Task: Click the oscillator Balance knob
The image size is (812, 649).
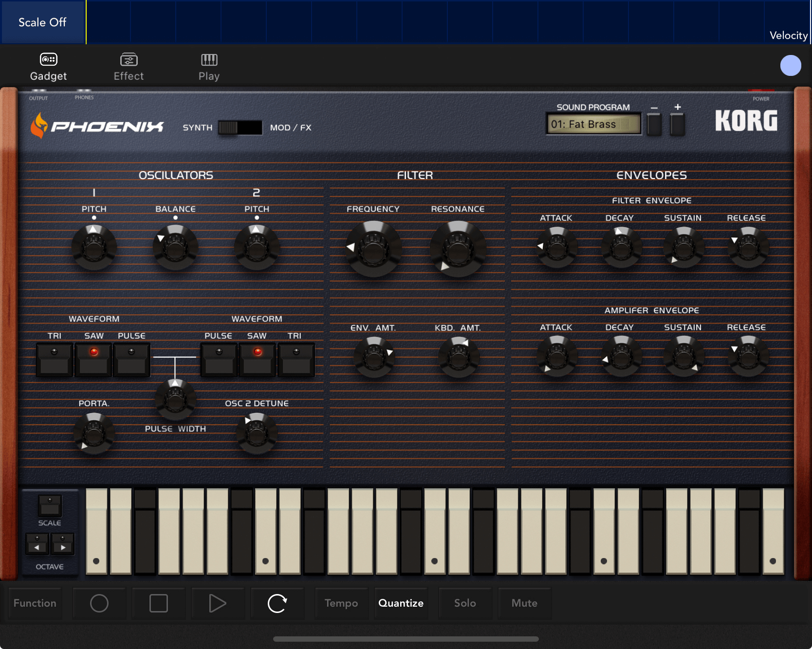Action: point(175,248)
